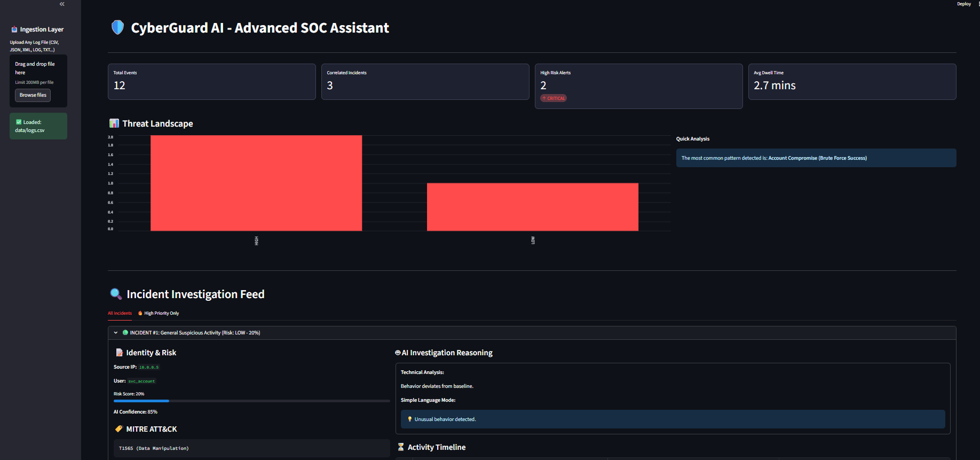Click the INCIDENT #1 header title
The width and height of the screenshot is (980, 460).
click(x=195, y=332)
